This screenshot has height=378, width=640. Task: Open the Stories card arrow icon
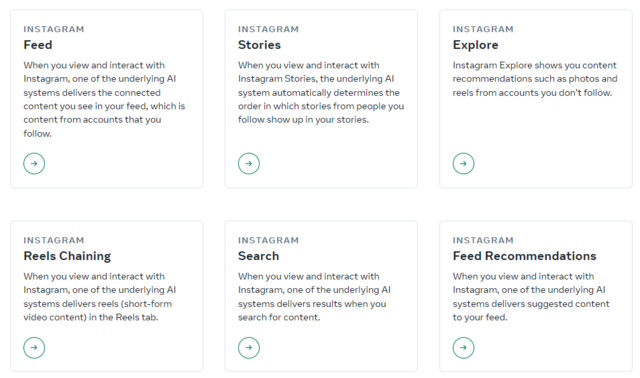point(249,164)
